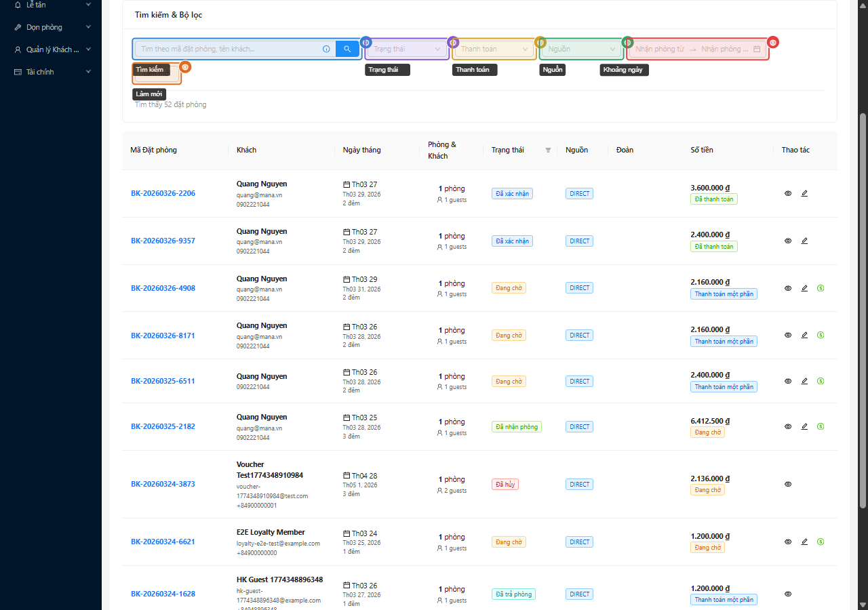
Task: Click the edit pencil for booking BK-20260325-2182
Action: 804,426
